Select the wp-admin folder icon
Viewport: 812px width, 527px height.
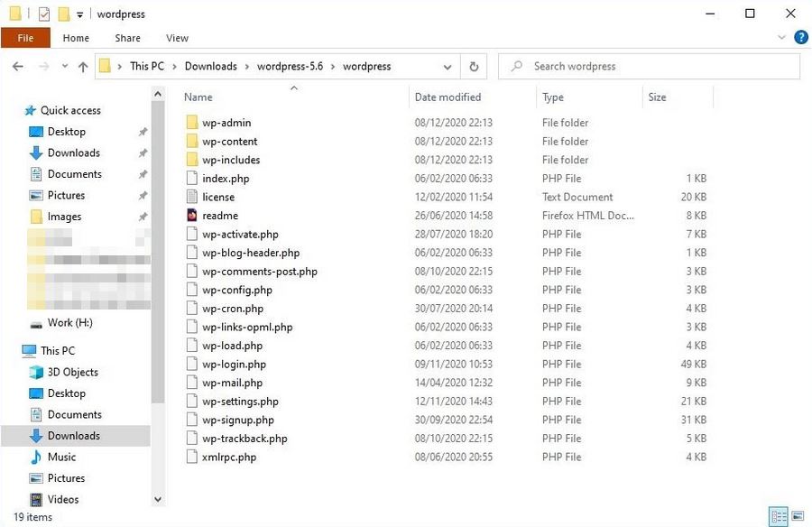pyautogui.click(x=191, y=123)
